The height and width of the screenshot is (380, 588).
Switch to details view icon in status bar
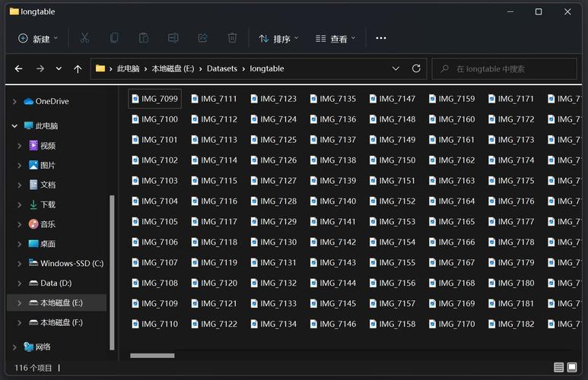559,367
